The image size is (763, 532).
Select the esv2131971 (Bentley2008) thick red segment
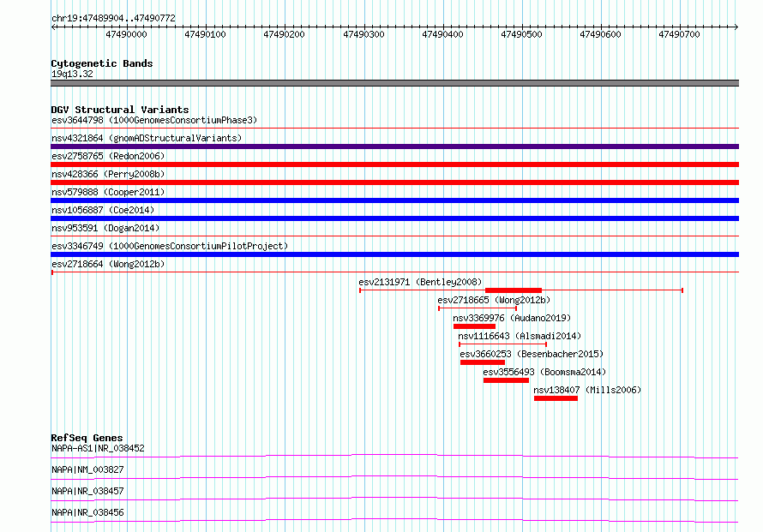coord(514,290)
